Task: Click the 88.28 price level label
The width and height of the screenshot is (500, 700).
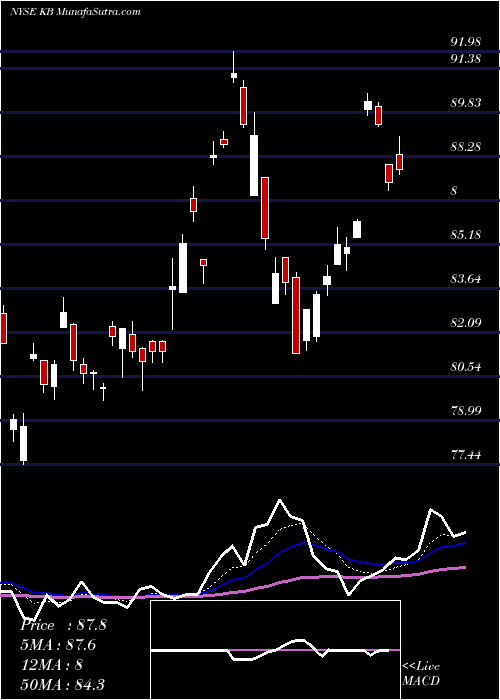Action: coord(466,146)
